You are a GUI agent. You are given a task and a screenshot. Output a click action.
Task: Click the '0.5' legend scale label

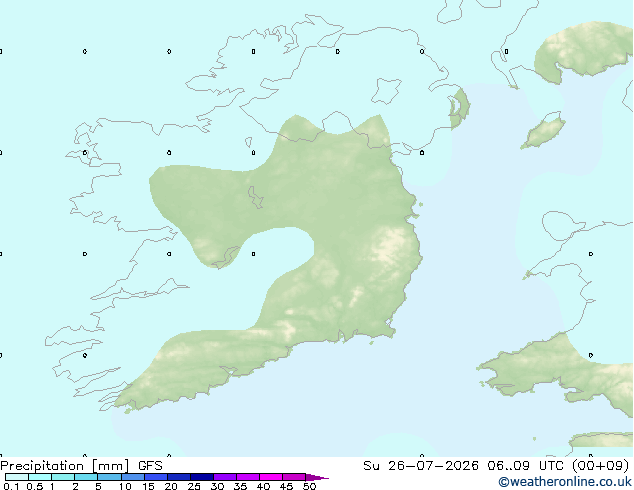point(34,486)
